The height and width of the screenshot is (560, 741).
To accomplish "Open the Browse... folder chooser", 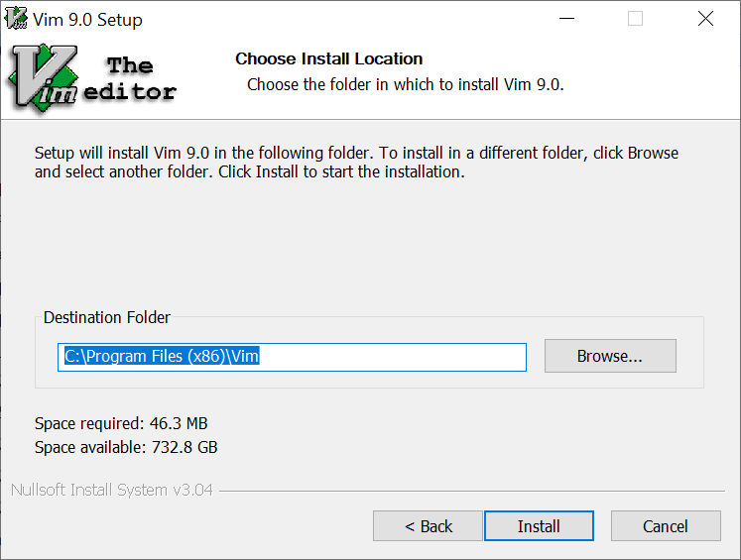I will click(610, 356).
